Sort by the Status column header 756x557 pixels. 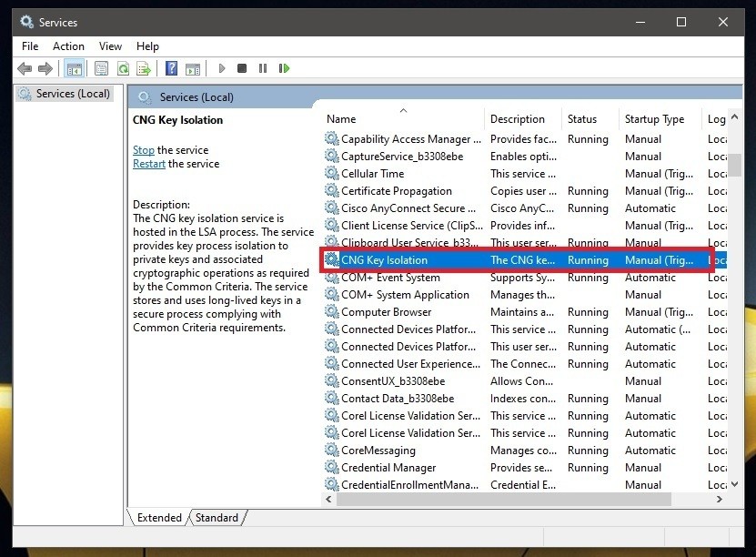coord(582,119)
